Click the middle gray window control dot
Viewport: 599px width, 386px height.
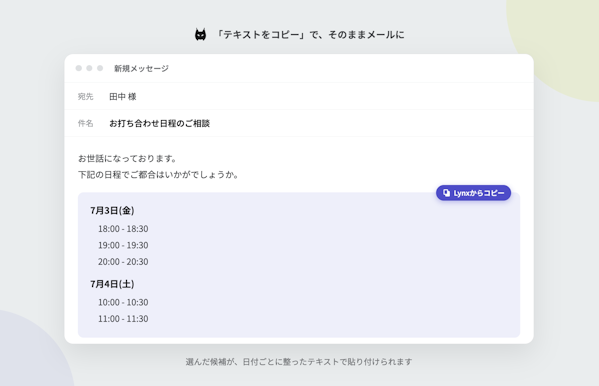coord(89,68)
